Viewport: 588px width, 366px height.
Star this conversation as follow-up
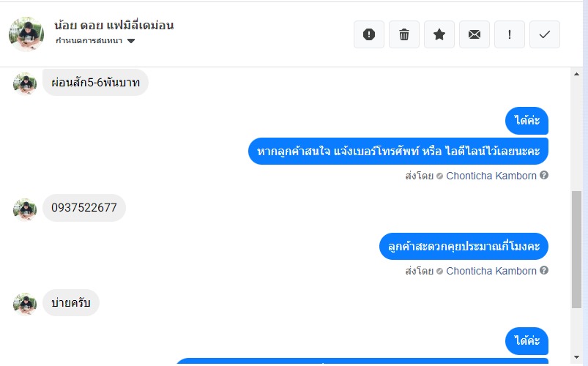[x=439, y=34]
